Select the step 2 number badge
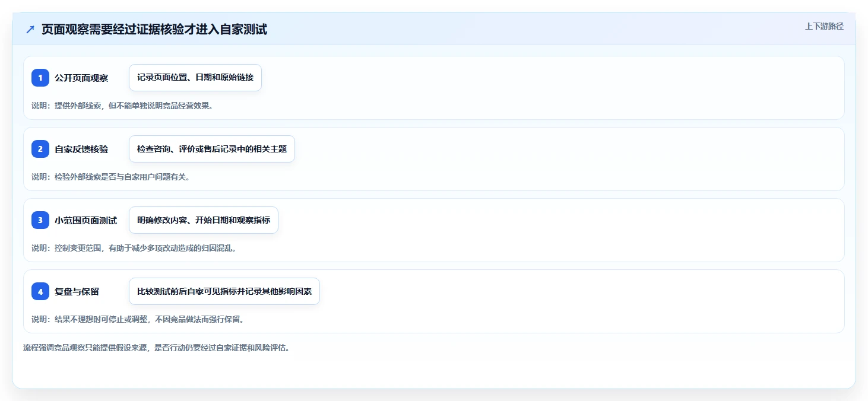Viewport: 868px width, 401px height. (x=40, y=149)
